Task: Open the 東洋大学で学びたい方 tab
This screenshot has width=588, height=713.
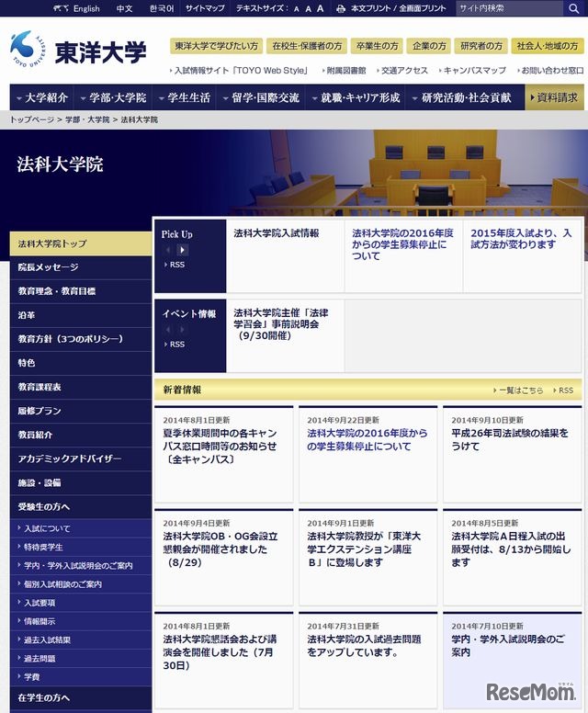Action: (x=217, y=46)
